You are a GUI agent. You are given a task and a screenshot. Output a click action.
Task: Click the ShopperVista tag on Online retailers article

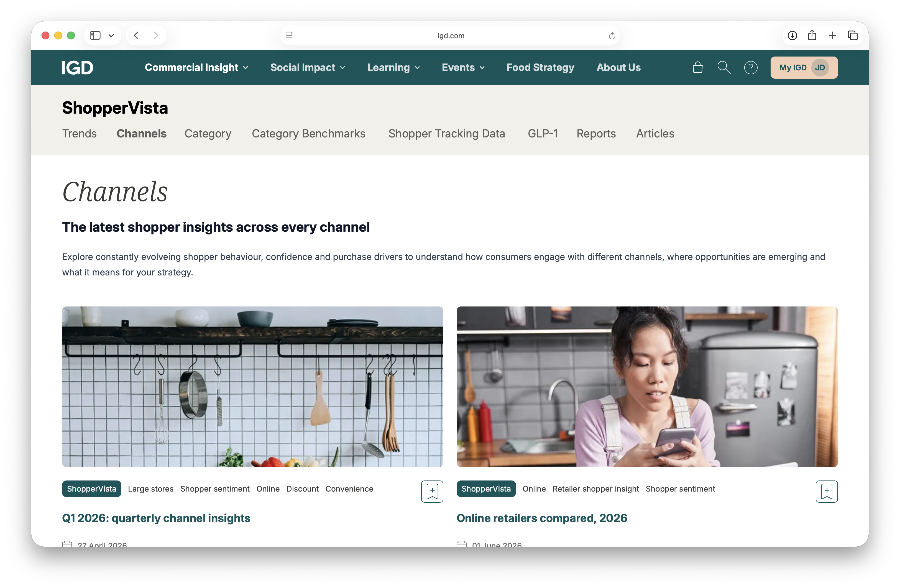click(x=486, y=489)
